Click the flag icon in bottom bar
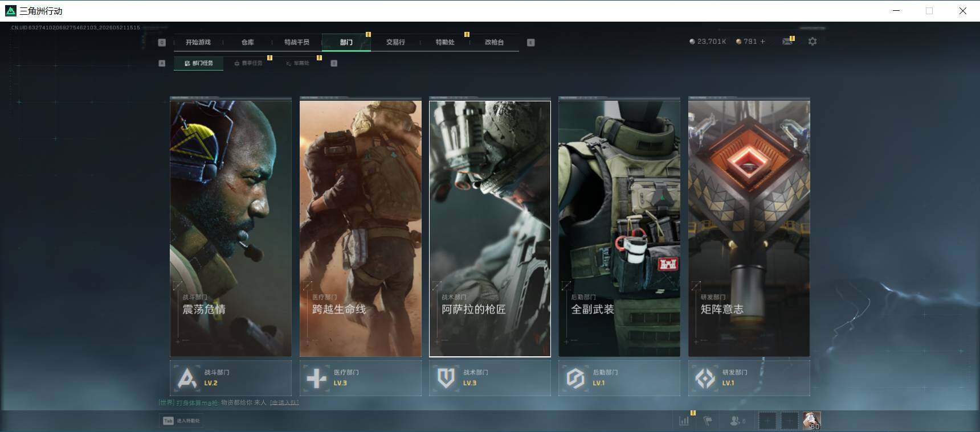The width and height of the screenshot is (980, 432). coord(708,421)
